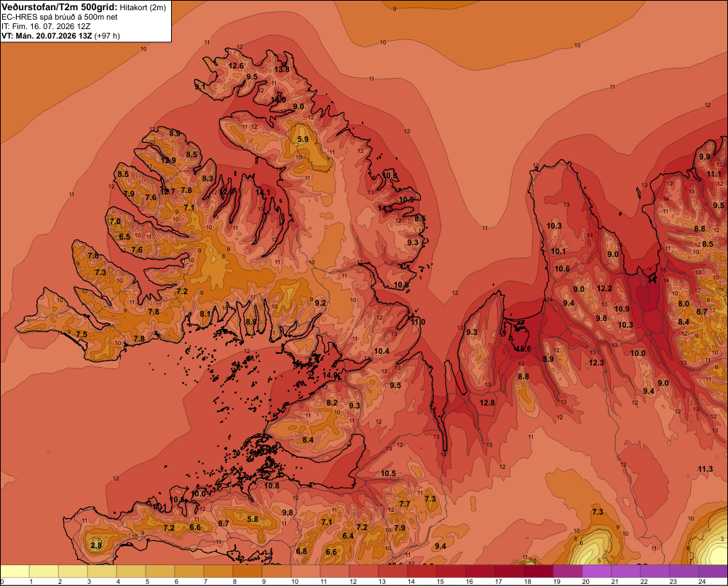Click the '12.9' temperature value

[x=168, y=161]
